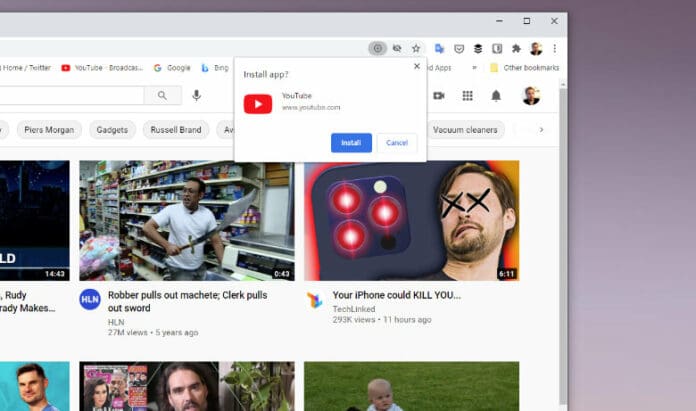Screen dimensions: 696x411
Task: Open the TechLinked iPhone video thumbnail
Action: [411, 220]
